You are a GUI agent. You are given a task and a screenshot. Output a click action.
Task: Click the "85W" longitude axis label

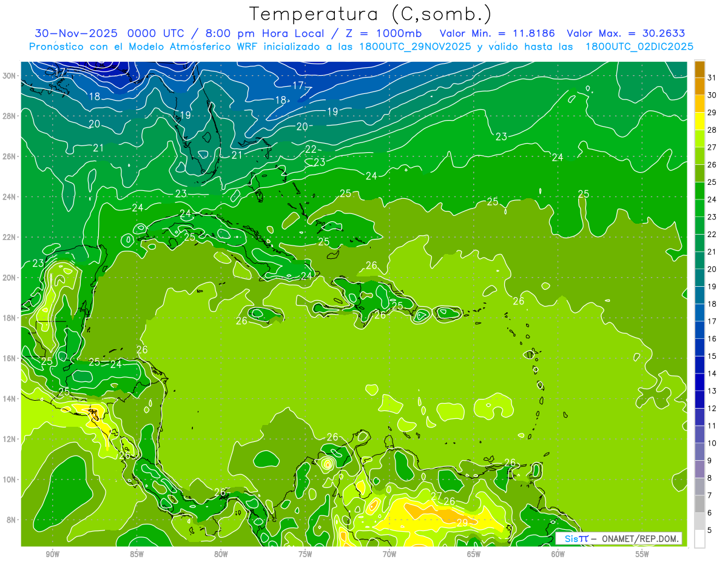136,554
